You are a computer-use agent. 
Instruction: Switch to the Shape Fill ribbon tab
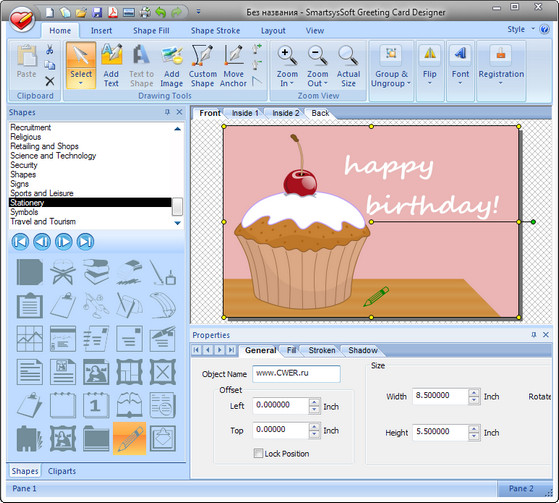click(151, 31)
